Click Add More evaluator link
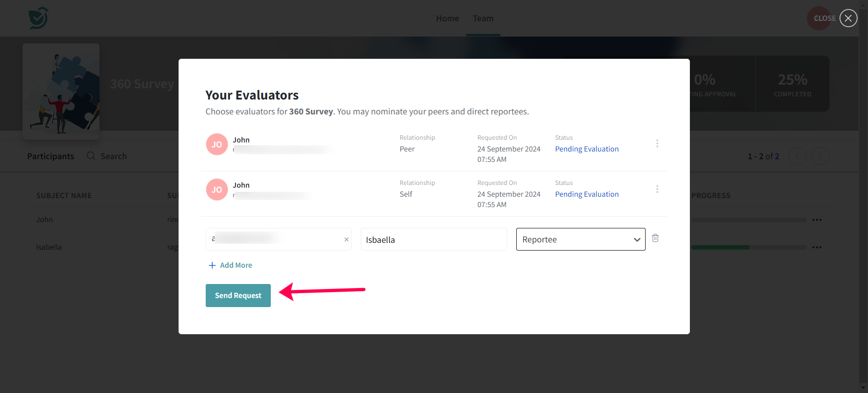Screen dimensions: 868x393 (231, 265)
